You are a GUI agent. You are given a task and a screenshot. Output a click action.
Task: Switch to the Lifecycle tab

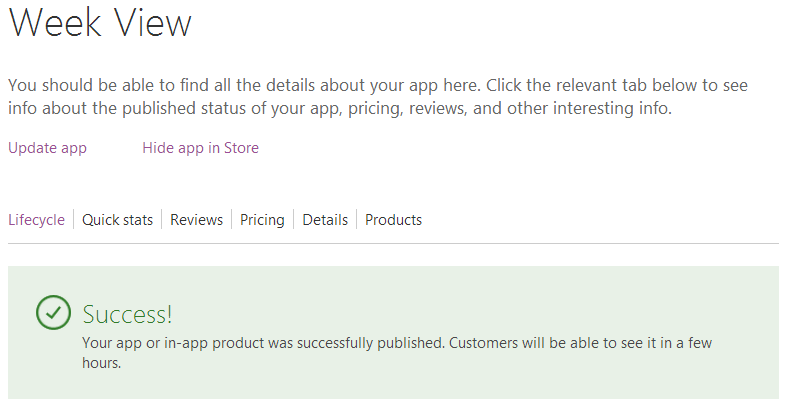36,220
